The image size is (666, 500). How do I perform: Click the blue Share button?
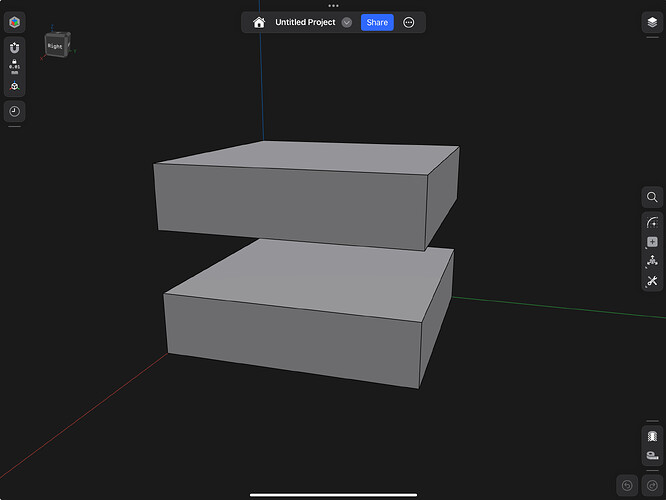pyautogui.click(x=377, y=23)
